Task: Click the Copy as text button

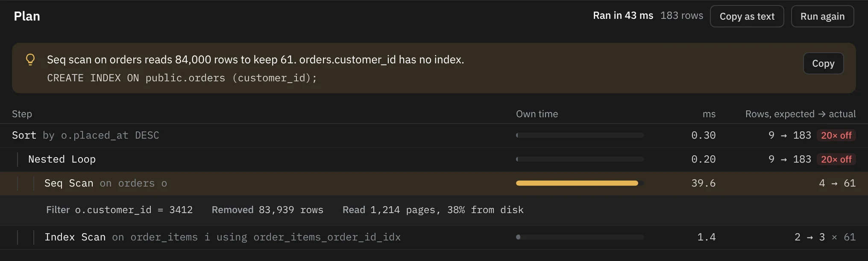Action: coord(747,16)
